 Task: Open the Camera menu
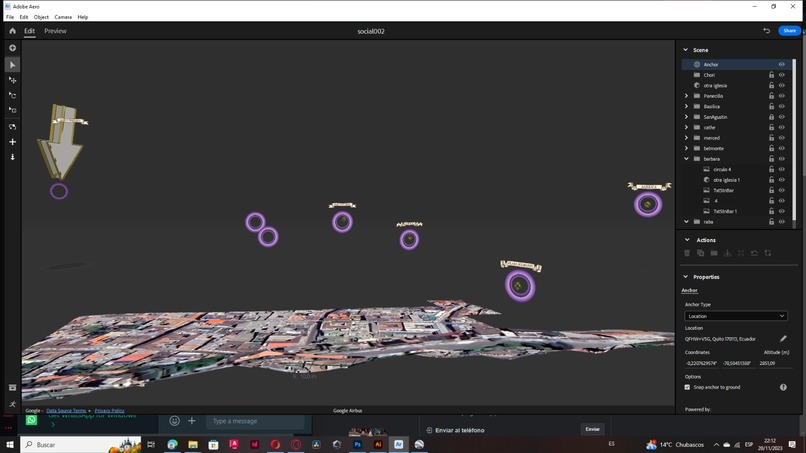[x=63, y=17]
